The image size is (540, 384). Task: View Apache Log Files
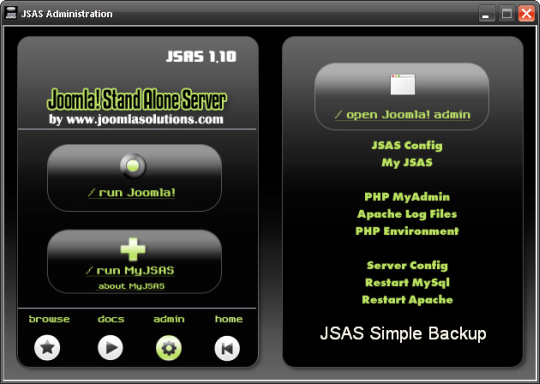[x=407, y=214]
